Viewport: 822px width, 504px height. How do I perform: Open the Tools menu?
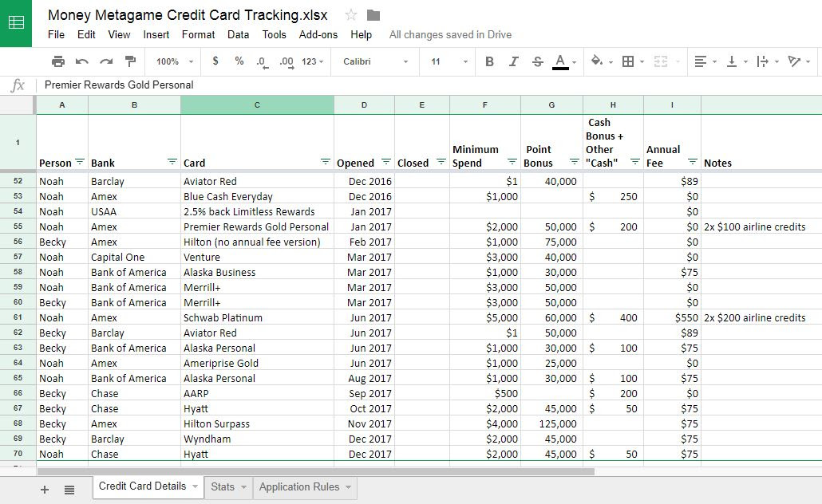tap(275, 34)
